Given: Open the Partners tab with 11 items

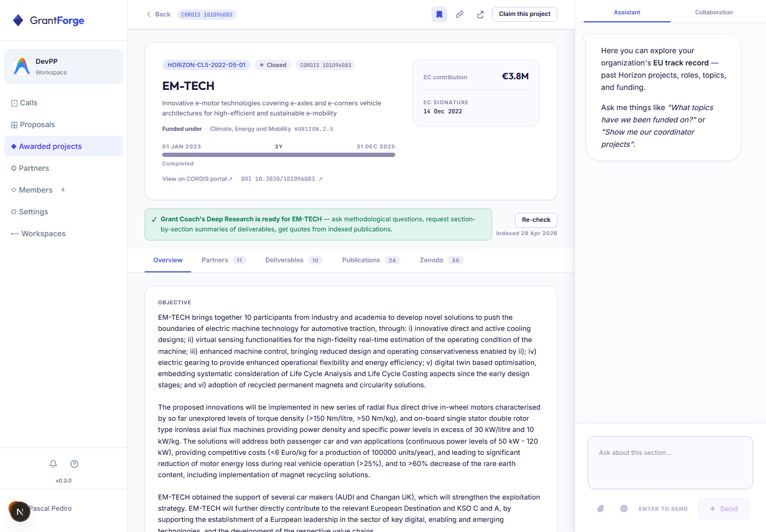Looking at the screenshot, I should click(x=223, y=260).
